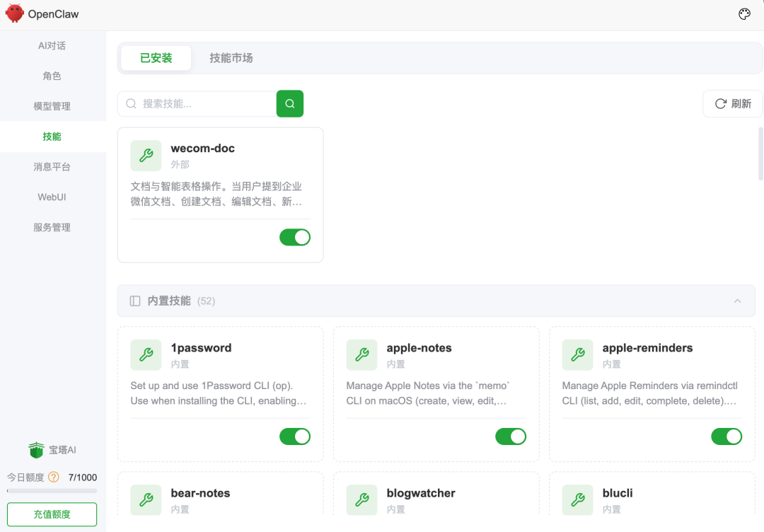Click the 搜索技能 search input field
This screenshot has width=764, height=532.
tap(198, 103)
